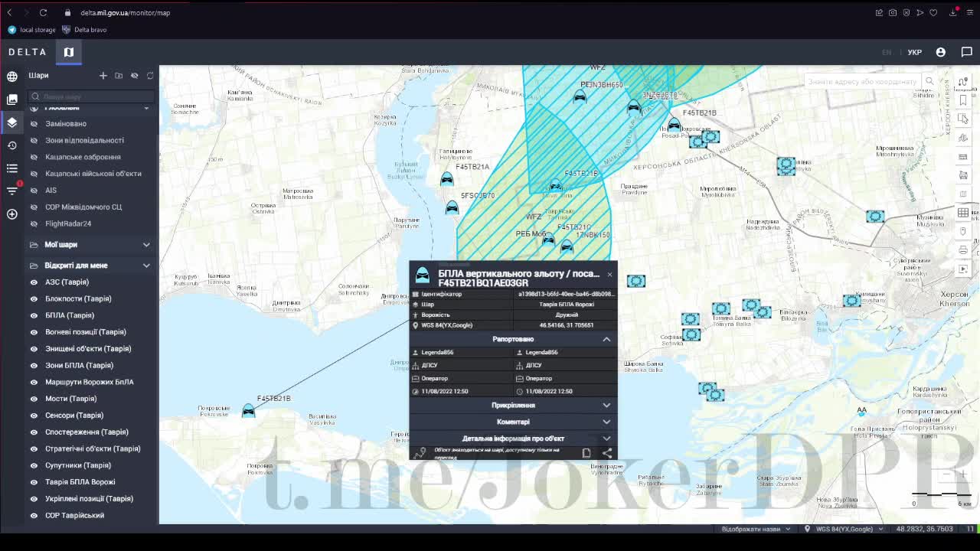Hide the Таврія БПЛА Ворожі layer
Viewport: 980px width, 551px height.
tap(34, 482)
